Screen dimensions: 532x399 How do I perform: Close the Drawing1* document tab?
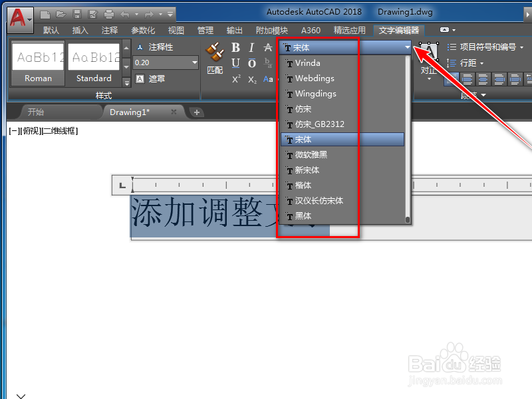click(174, 112)
